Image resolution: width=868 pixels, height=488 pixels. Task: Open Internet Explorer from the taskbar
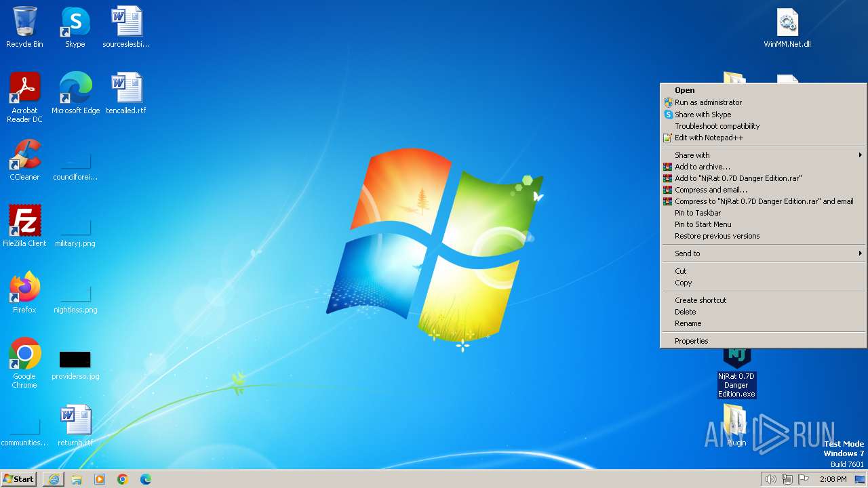point(54,479)
